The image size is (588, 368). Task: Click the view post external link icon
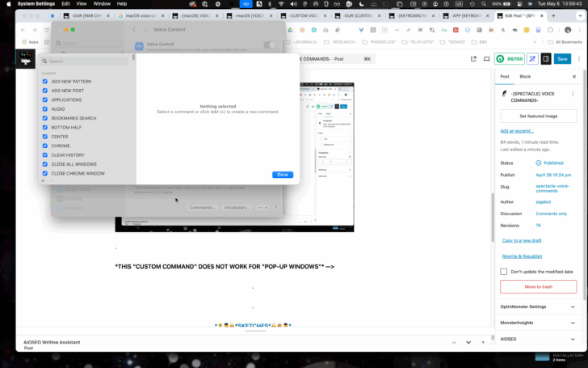click(473, 59)
